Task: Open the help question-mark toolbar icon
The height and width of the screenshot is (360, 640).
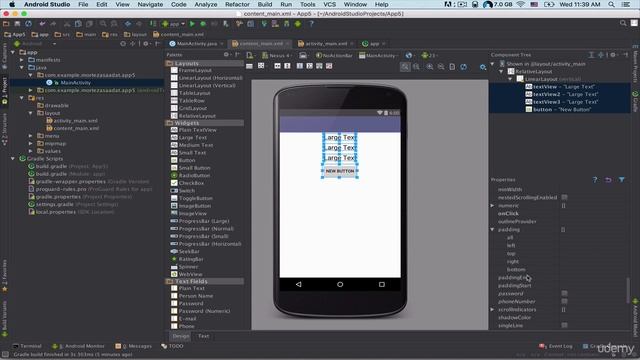Action: tap(311, 24)
